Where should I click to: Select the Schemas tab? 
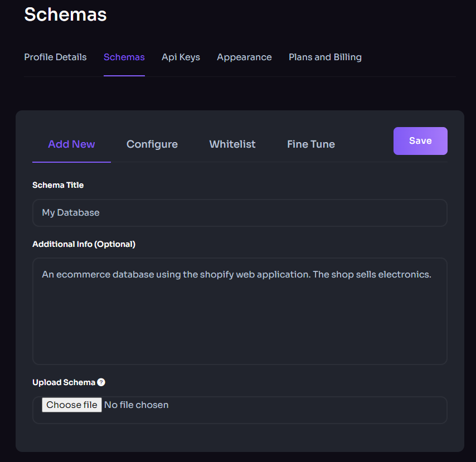coord(124,57)
